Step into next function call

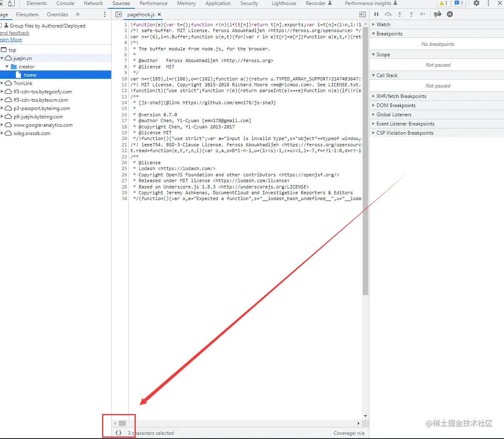click(x=400, y=14)
